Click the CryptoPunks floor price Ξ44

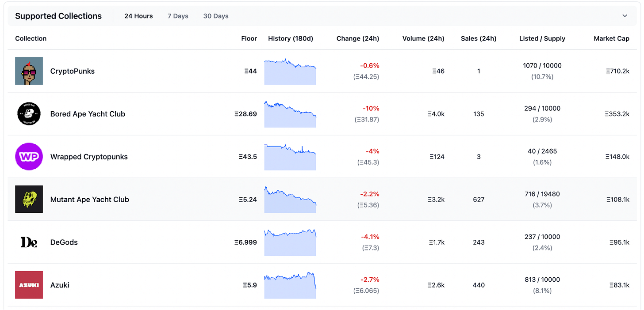(x=250, y=71)
